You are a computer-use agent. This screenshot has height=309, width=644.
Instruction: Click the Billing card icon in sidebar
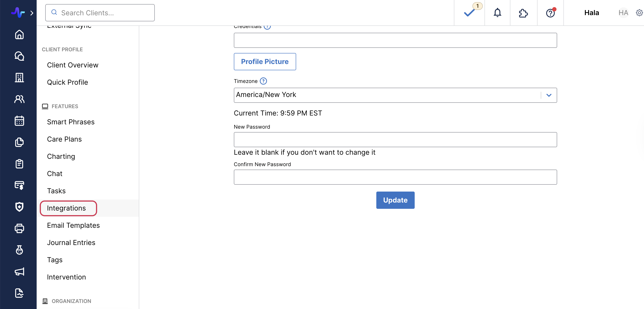tap(19, 185)
